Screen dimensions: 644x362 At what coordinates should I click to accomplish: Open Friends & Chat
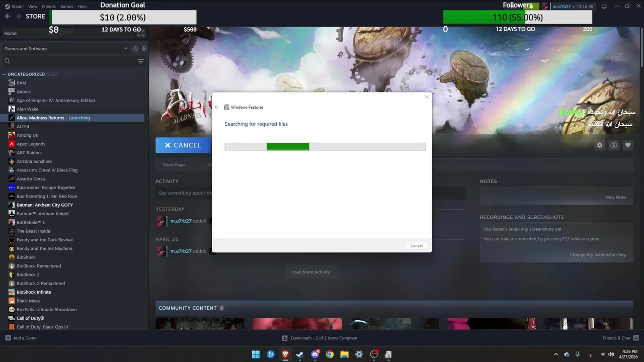tap(621, 338)
